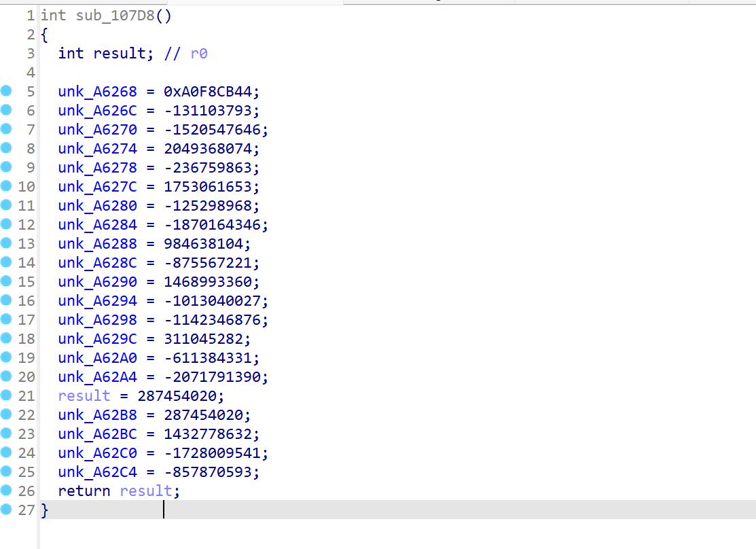Click the breakpoint dot at closing brace line 27

coord(6,510)
